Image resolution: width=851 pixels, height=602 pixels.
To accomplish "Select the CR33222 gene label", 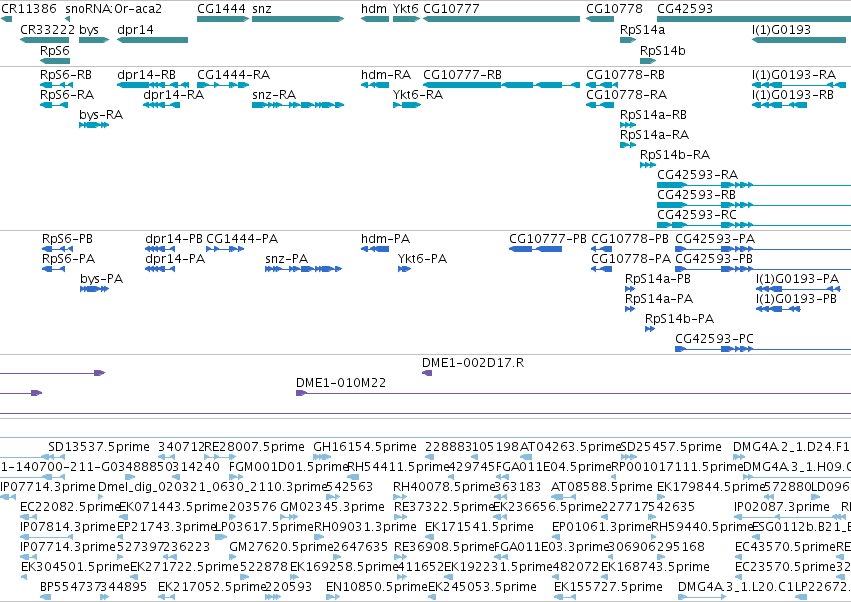I will (x=47, y=29).
